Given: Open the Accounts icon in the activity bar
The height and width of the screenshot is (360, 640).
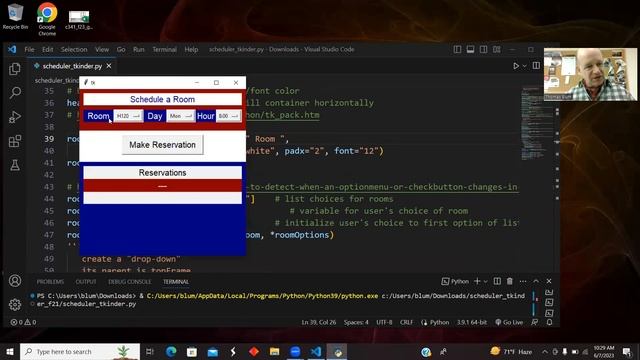Looking at the screenshot, I should click(15, 281).
